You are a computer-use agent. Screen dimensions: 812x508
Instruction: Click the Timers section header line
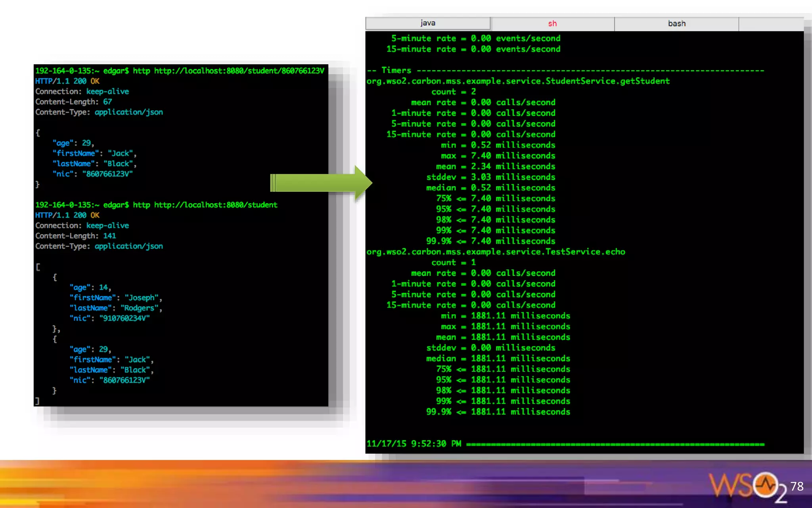coord(396,71)
